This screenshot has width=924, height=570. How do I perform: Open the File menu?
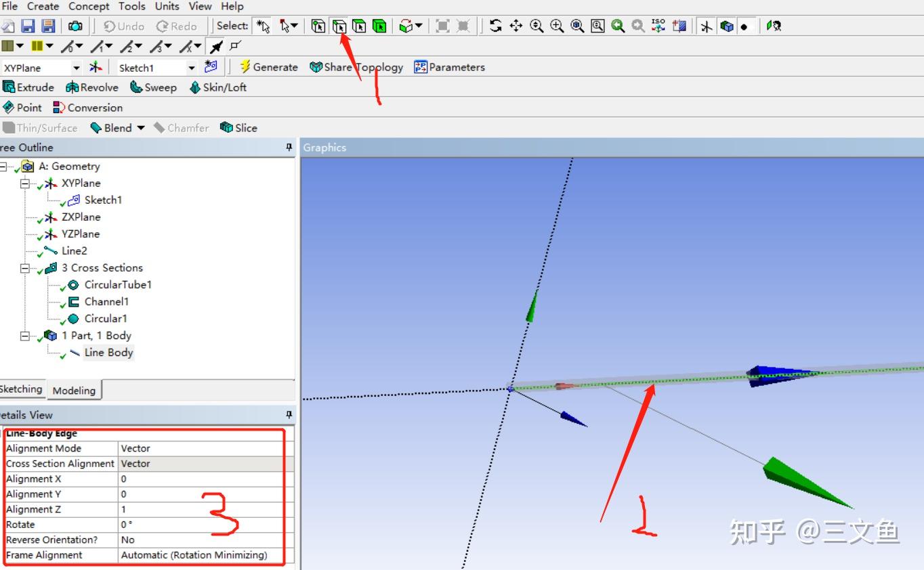(x=9, y=6)
